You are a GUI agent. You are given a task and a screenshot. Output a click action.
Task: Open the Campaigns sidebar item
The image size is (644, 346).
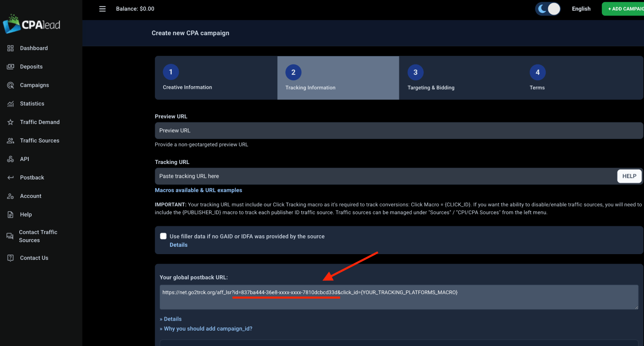(x=34, y=85)
